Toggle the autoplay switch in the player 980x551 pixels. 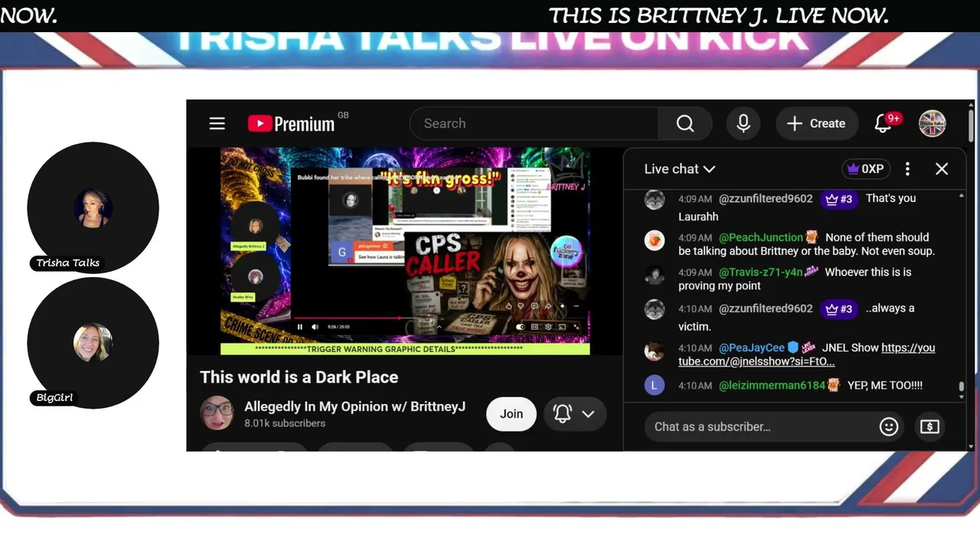521,327
